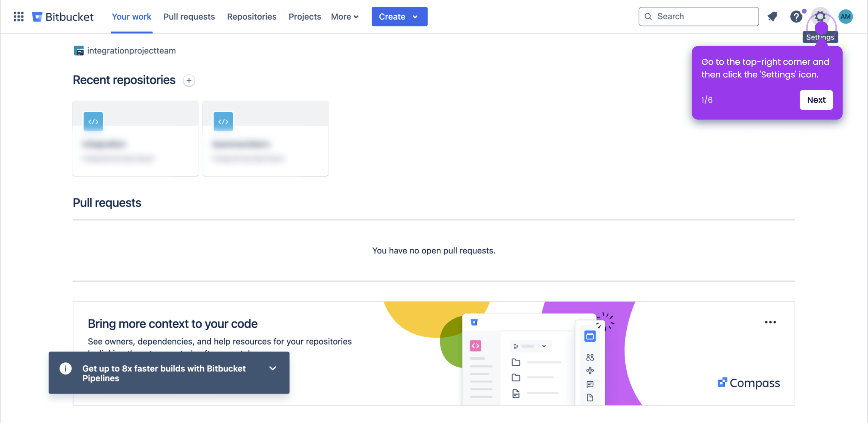
Task: Open the first recent repository card
Action: 135,138
